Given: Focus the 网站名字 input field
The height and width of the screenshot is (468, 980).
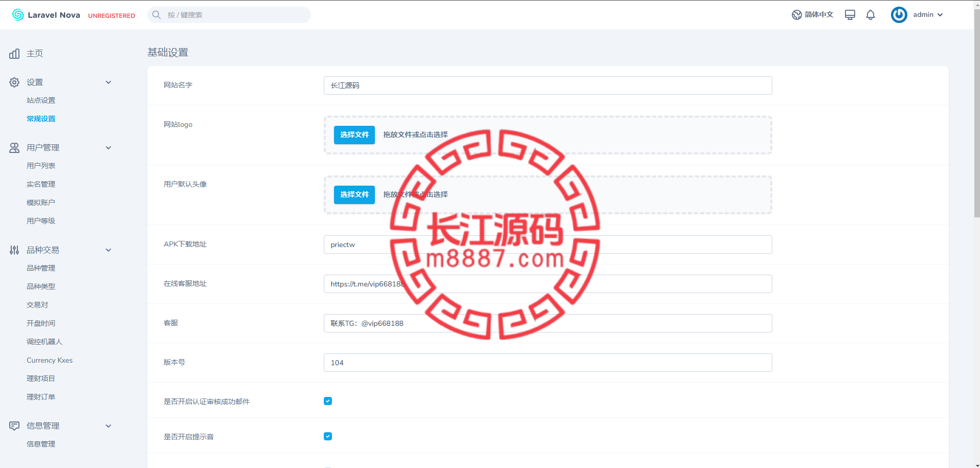Looking at the screenshot, I should (548, 85).
